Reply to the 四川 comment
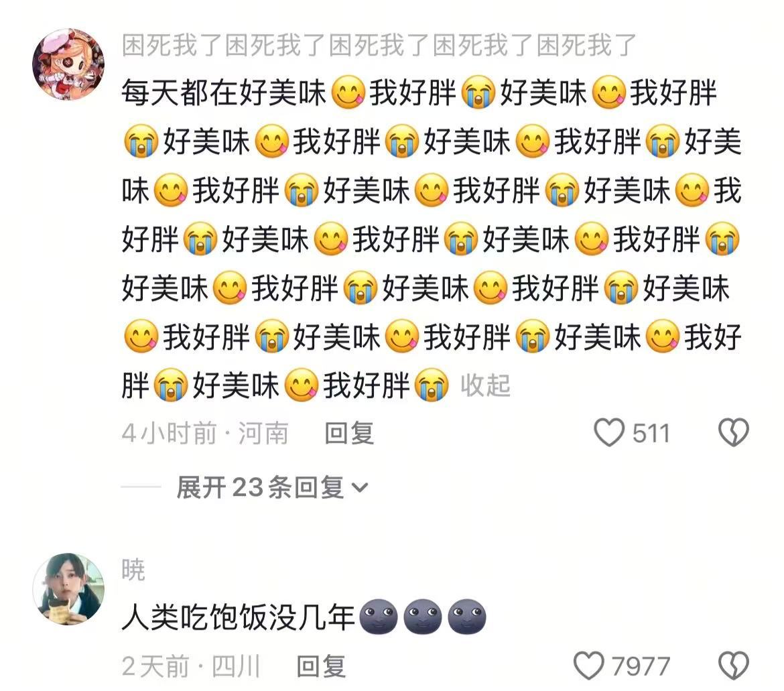Screen dimensions: 784x691 point(321,666)
